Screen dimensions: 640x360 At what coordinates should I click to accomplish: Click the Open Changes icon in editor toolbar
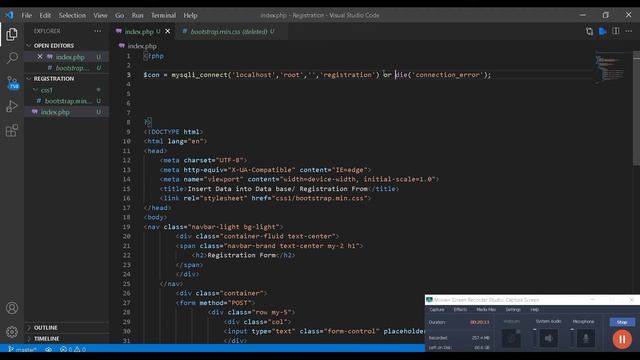pos(589,31)
